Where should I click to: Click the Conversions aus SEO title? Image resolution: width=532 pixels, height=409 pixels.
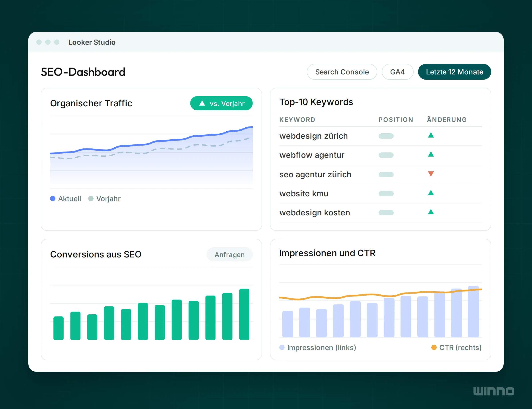[96, 254]
